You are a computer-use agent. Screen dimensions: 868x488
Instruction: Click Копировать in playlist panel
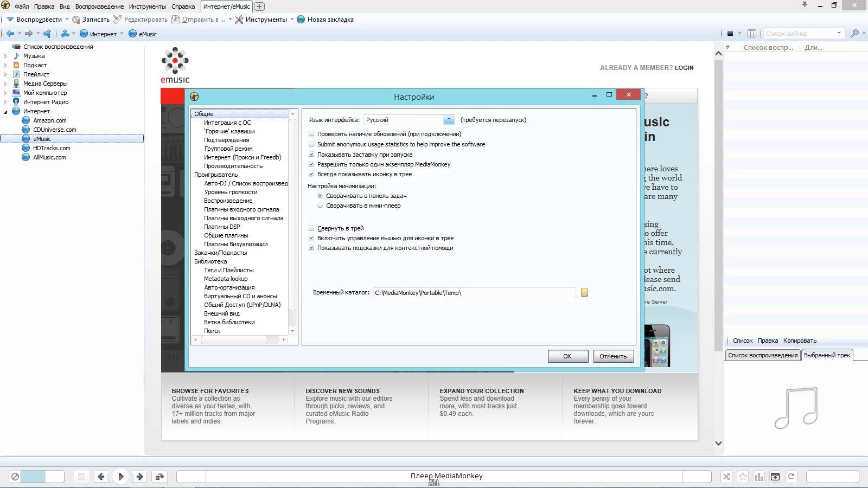(800, 341)
